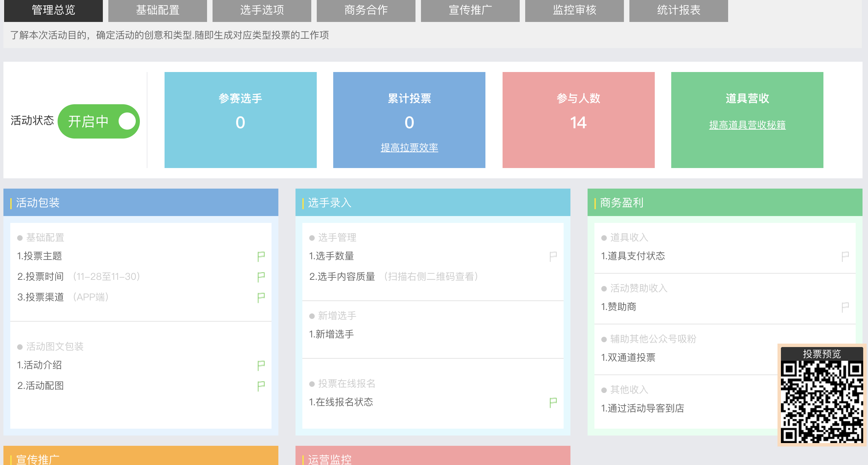Image resolution: width=868 pixels, height=465 pixels.
Task: Click the flag icon beside 投票渠道
Action: click(261, 297)
